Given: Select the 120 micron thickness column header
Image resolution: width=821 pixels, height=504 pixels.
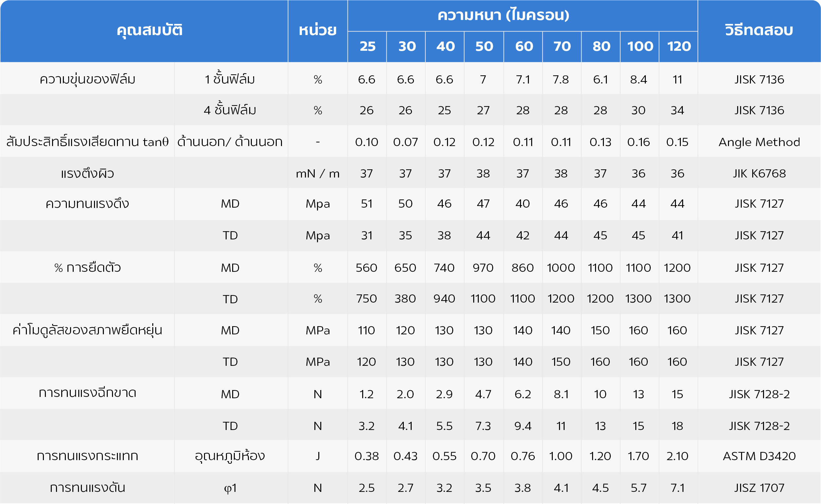Looking at the screenshot, I should point(678,46).
